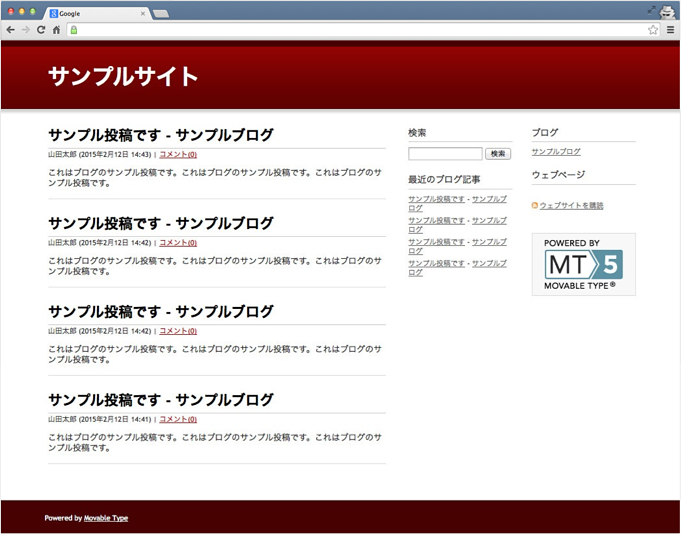Toggle fullscreen with the expand arrows icon
Image resolution: width=681 pixels, height=534 pixels.
(x=651, y=10)
